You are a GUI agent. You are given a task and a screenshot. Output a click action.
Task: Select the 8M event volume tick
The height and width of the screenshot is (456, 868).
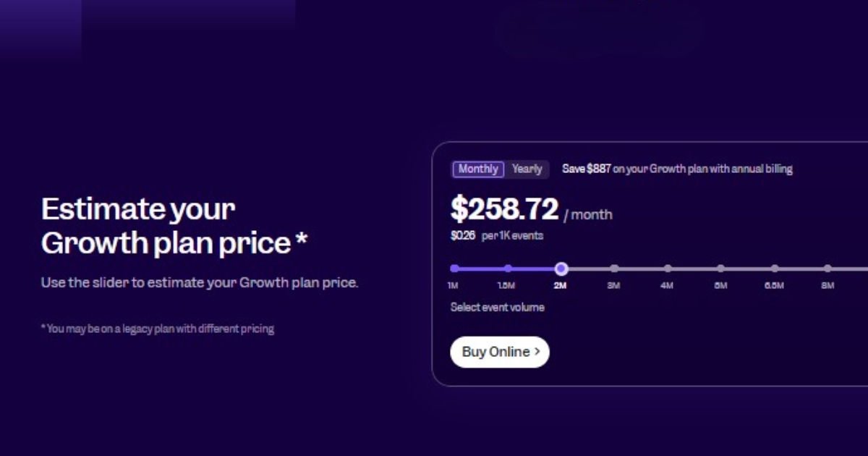(827, 268)
